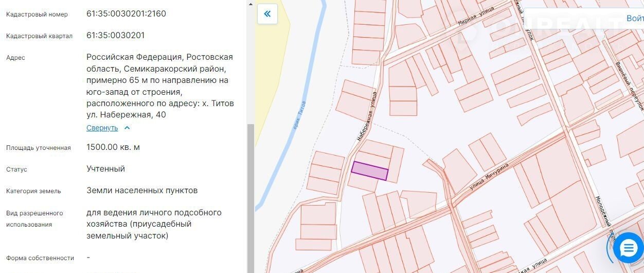Viewport: 644px width, 273px height.
Task: Click the up-chevron next to Свернуть
Action: click(x=127, y=128)
